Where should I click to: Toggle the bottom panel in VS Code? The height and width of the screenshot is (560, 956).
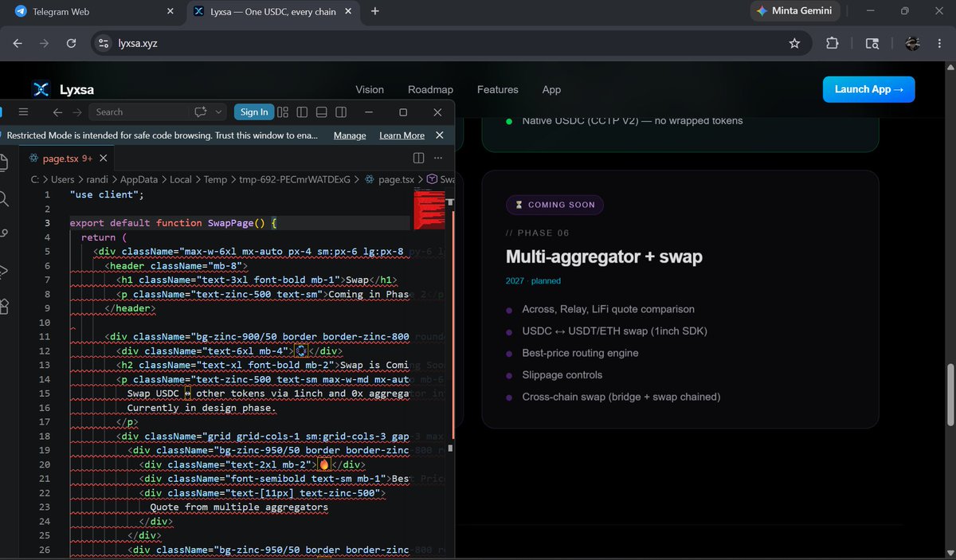[x=322, y=112]
